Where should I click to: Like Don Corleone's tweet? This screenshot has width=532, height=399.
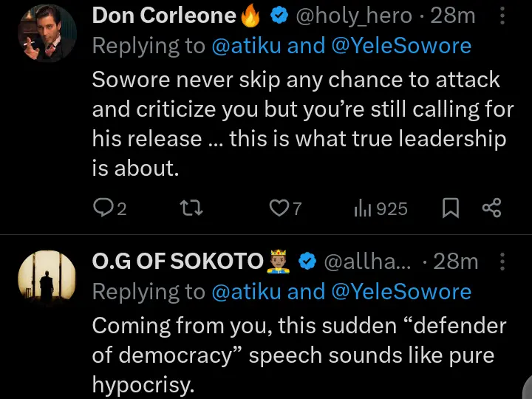279,209
